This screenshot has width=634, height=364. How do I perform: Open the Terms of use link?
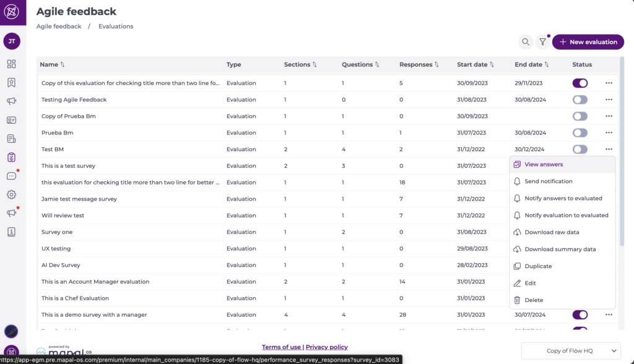coord(281,347)
